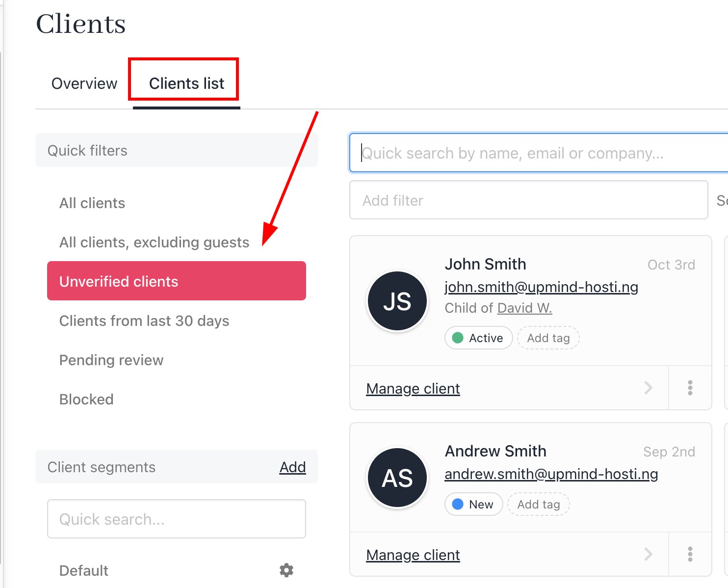Click the Client segments header
Screen dimensions: 728x588
pyautogui.click(x=102, y=467)
